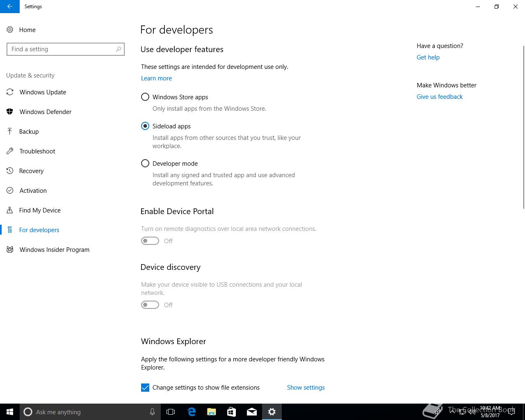Go to the Windows Defender section
This screenshot has height=420, width=525.
[x=46, y=112]
